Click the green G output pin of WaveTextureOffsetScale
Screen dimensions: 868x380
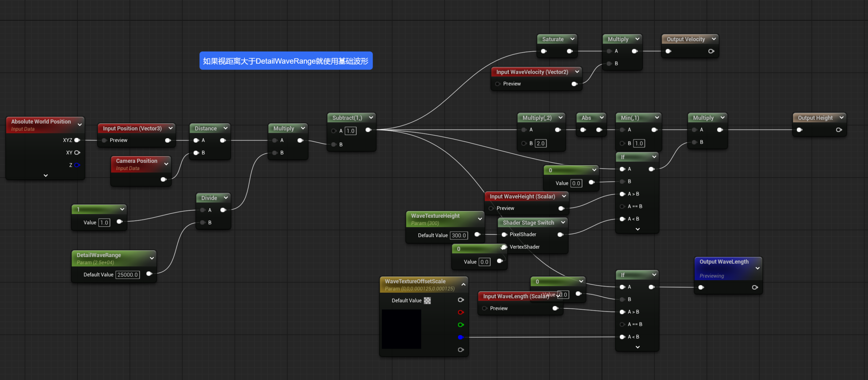(460, 325)
